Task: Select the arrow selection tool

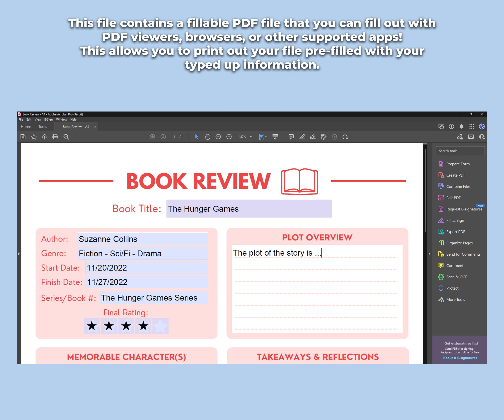Action: 197,137
